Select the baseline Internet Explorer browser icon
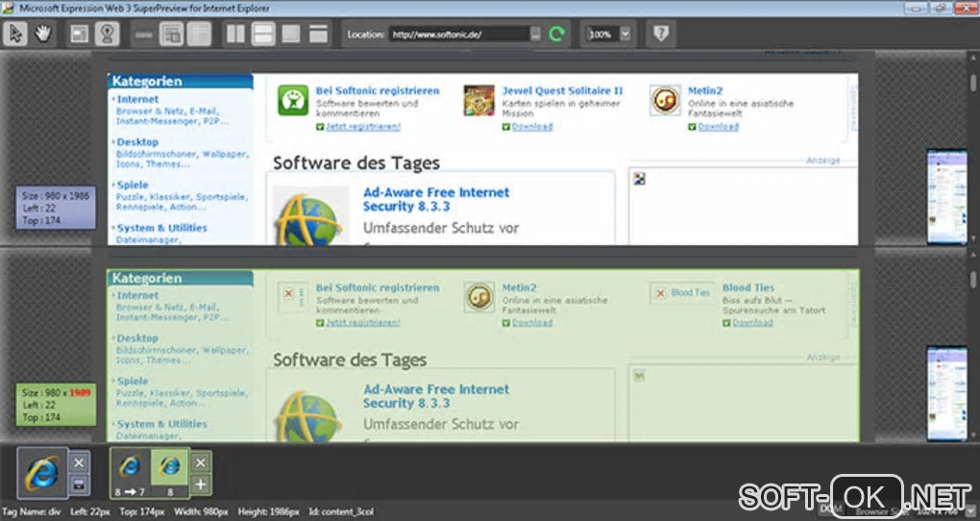 click(x=42, y=473)
